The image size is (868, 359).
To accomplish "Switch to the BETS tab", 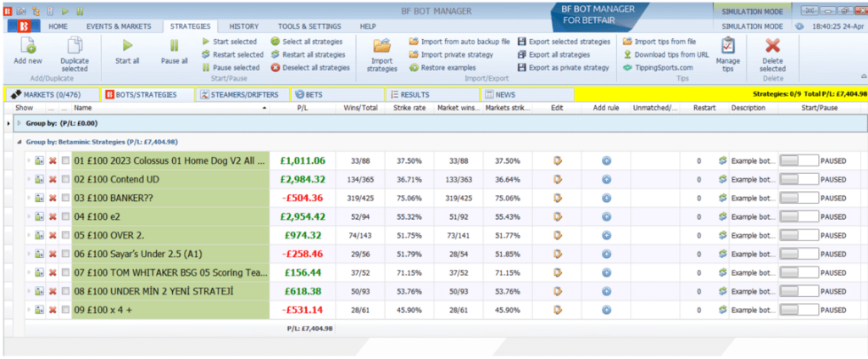I will tap(337, 95).
